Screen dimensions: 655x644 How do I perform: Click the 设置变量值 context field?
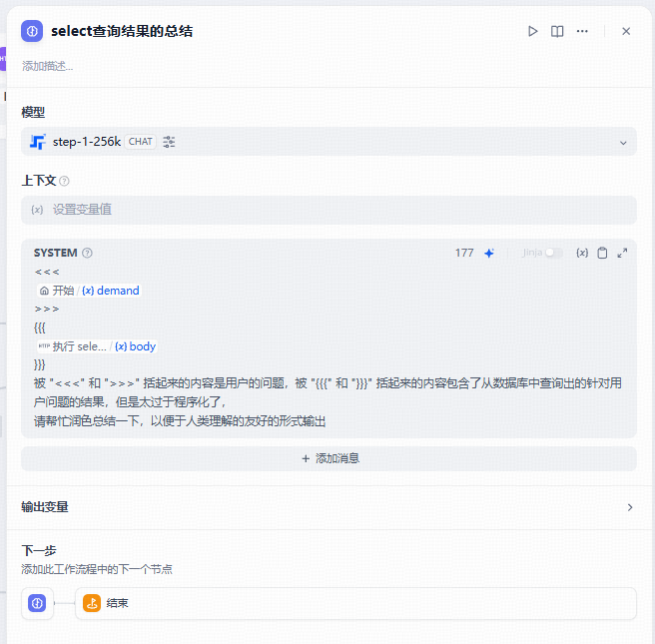coord(328,210)
